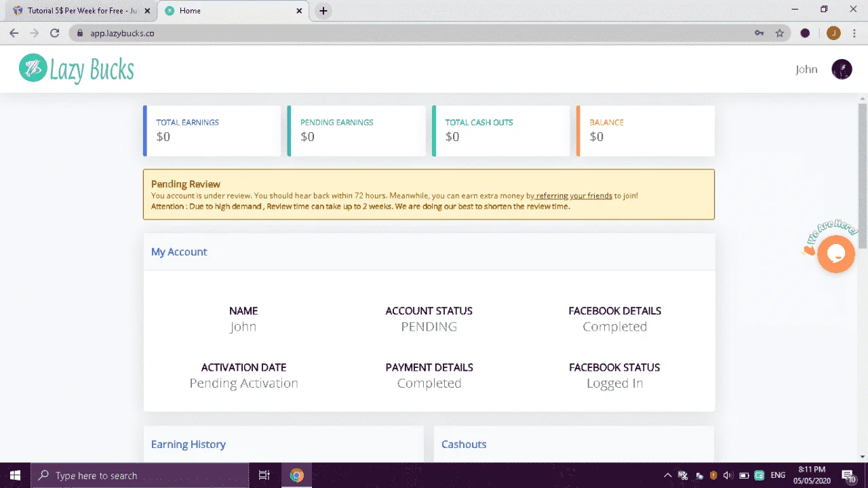Show hidden system tray icons

tap(667, 475)
